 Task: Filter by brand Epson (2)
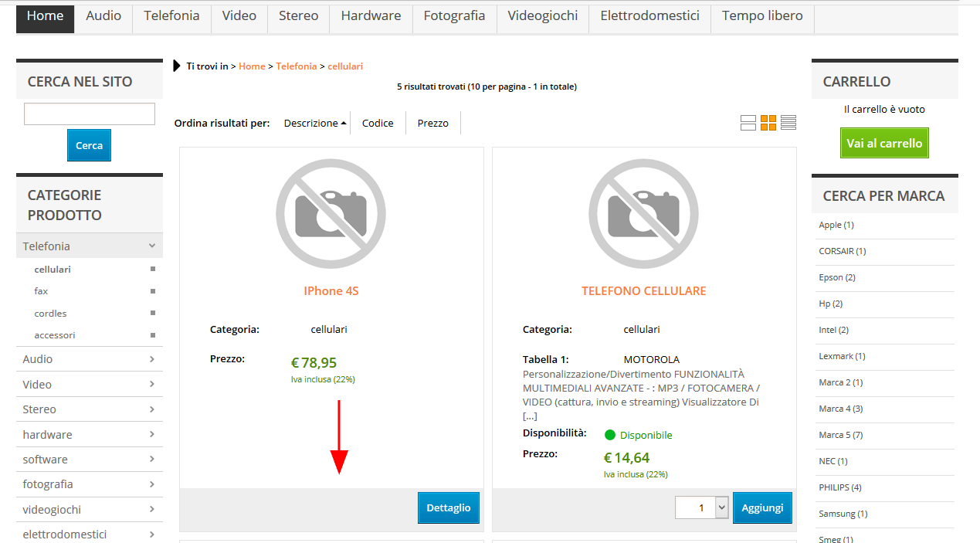point(837,277)
